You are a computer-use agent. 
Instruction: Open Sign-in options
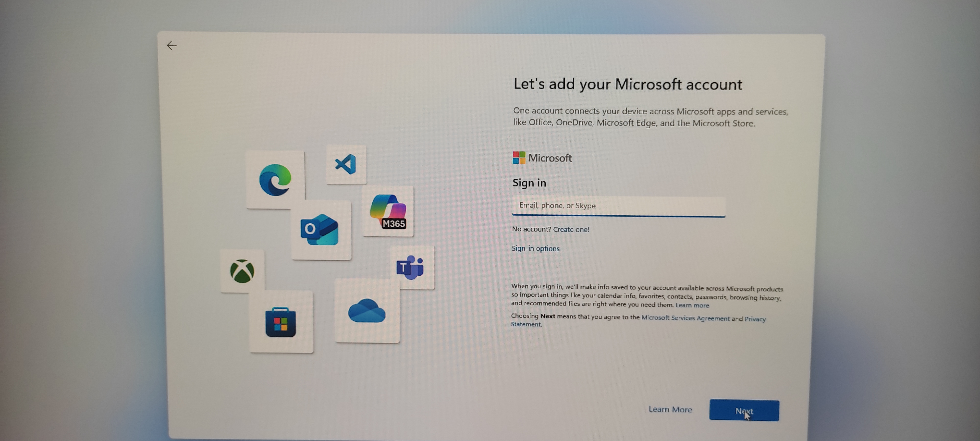click(535, 248)
